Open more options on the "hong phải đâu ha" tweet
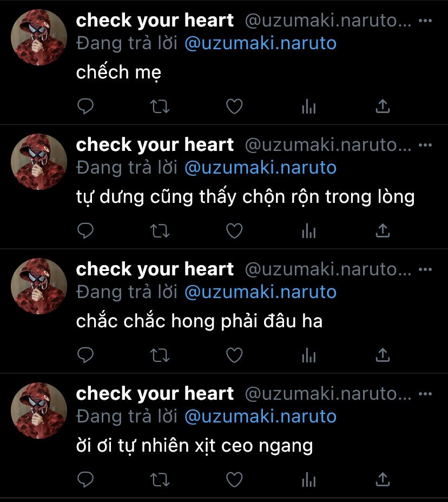The height and width of the screenshot is (502, 448). [425, 269]
